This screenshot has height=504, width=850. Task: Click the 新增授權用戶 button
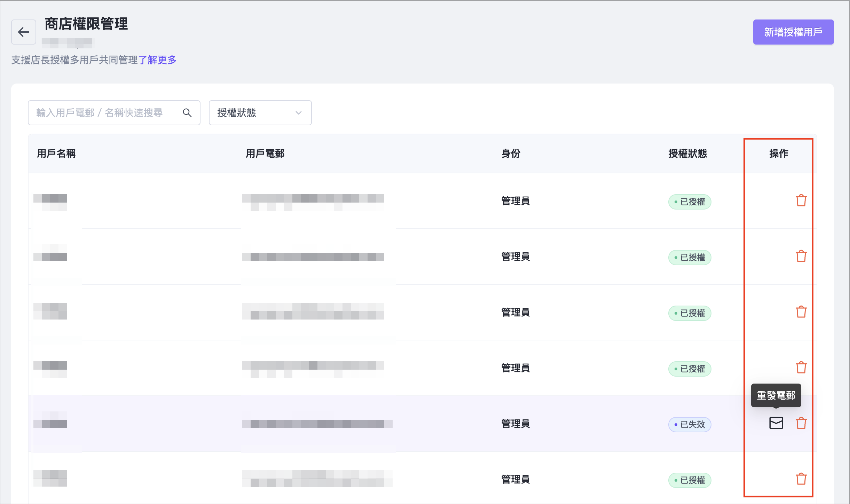[x=793, y=32]
